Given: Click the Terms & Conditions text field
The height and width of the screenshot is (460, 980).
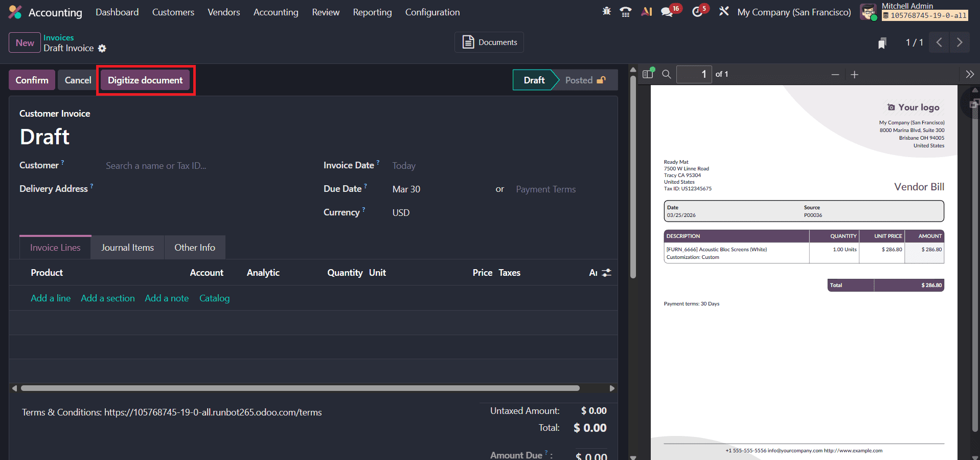Looking at the screenshot, I should (x=172, y=412).
